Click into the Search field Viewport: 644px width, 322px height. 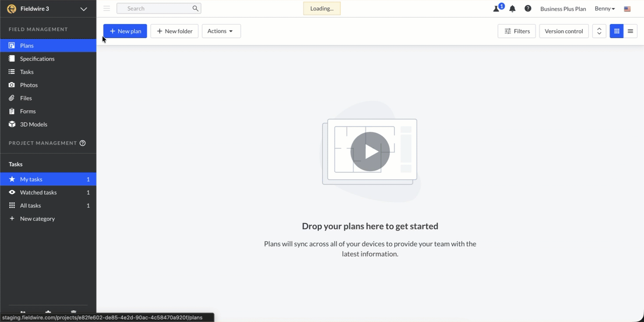click(156, 8)
